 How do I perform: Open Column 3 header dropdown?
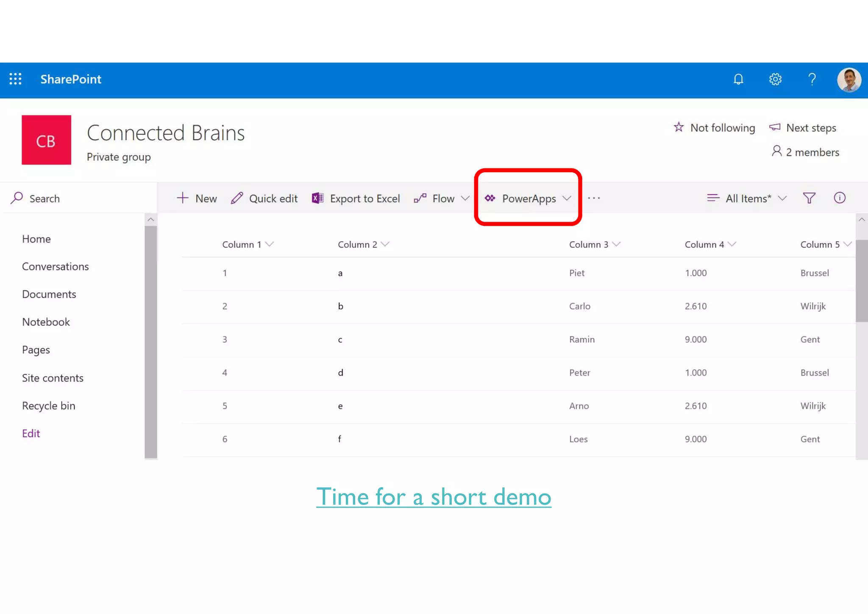[616, 244]
